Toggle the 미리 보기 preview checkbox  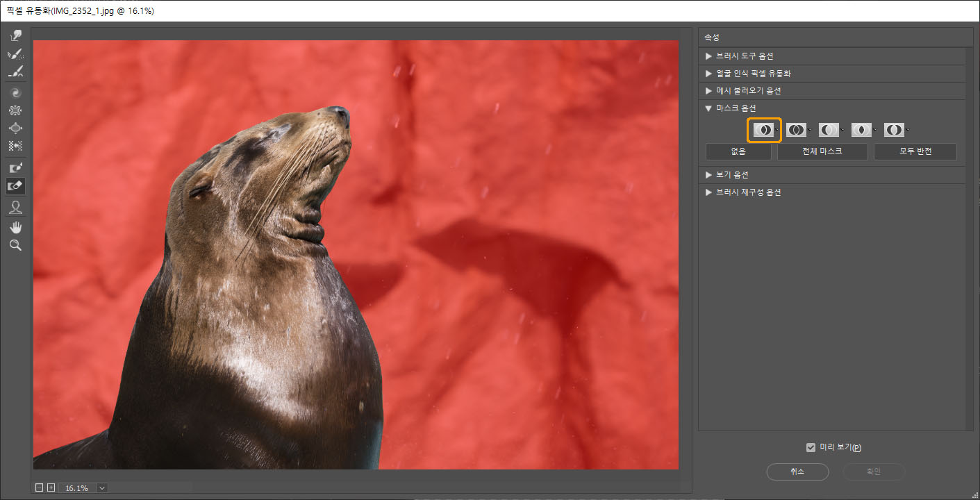click(x=811, y=447)
